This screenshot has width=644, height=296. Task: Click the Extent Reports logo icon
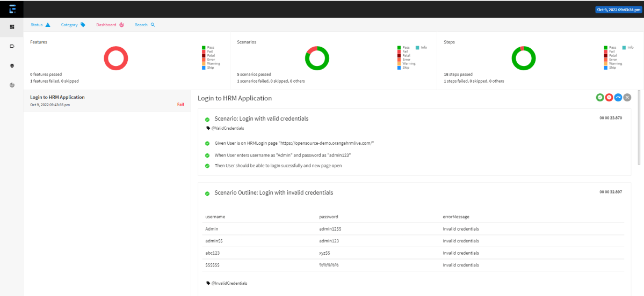[x=12, y=9]
